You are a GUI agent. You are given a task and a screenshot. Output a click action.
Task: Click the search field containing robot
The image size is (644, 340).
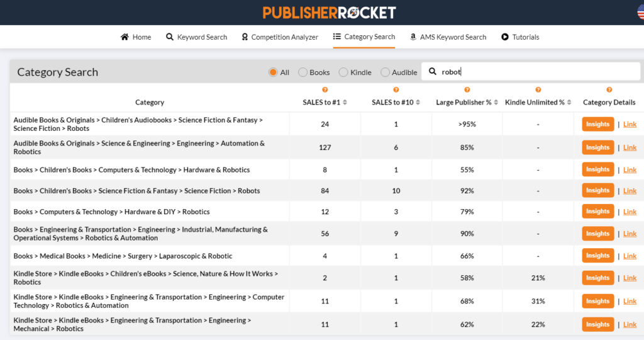click(531, 72)
